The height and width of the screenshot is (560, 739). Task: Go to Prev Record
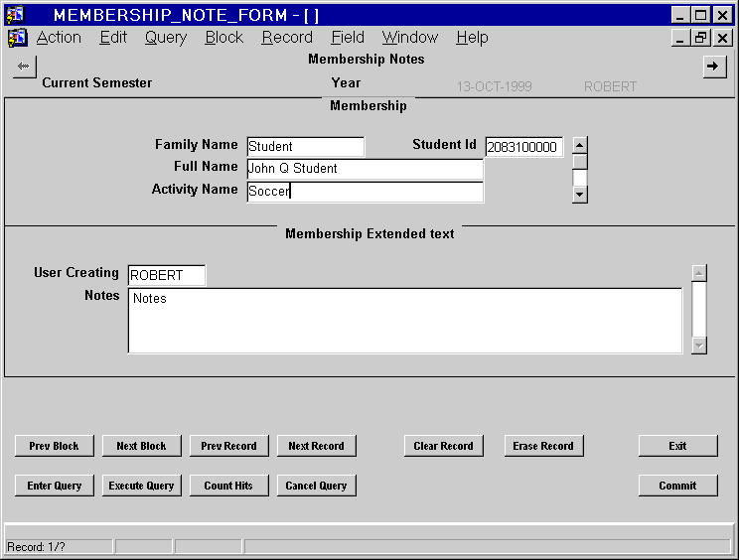click(229, 446)
